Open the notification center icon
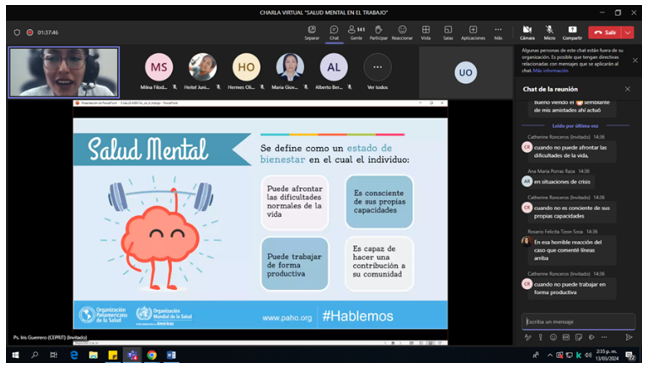648x365 pixels. (x=630, y=355)
